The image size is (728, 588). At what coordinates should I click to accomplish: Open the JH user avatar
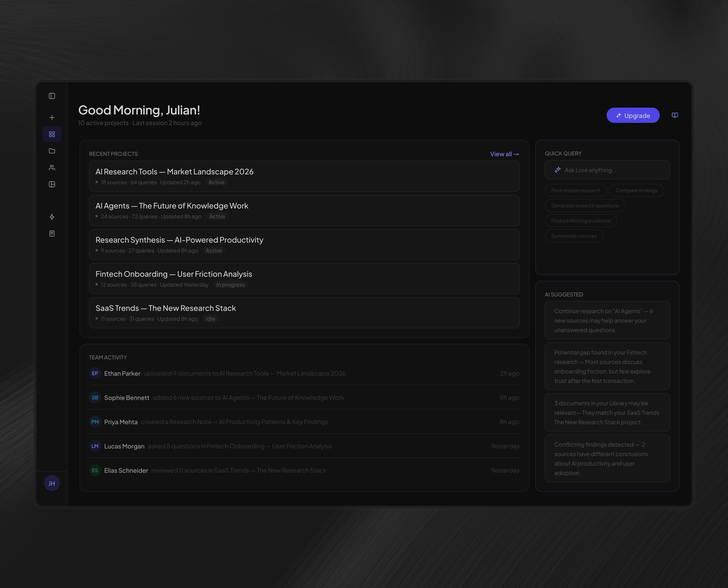tap(52, 483)
